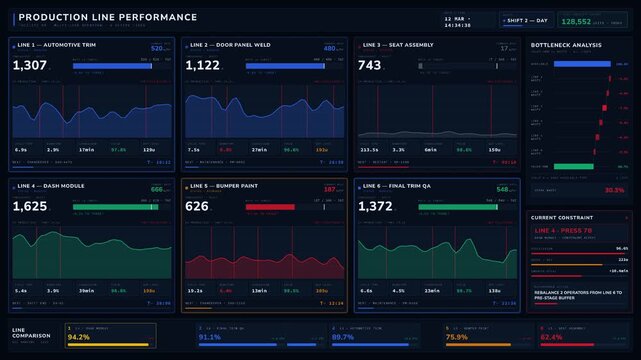This screenshot has height=360, width=641.
Task: Select the Shift 2 — Day selector
Action: [526, 20]
